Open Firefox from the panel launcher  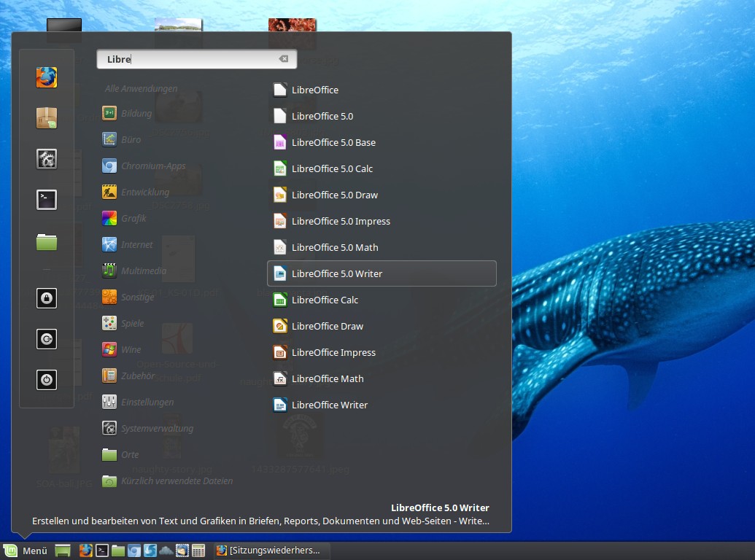pyautogui.click(x=85, y=551)
